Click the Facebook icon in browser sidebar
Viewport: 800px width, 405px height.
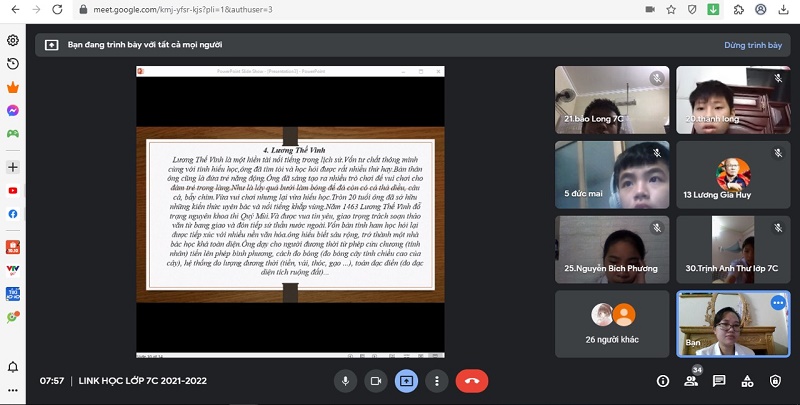[13, 213]
